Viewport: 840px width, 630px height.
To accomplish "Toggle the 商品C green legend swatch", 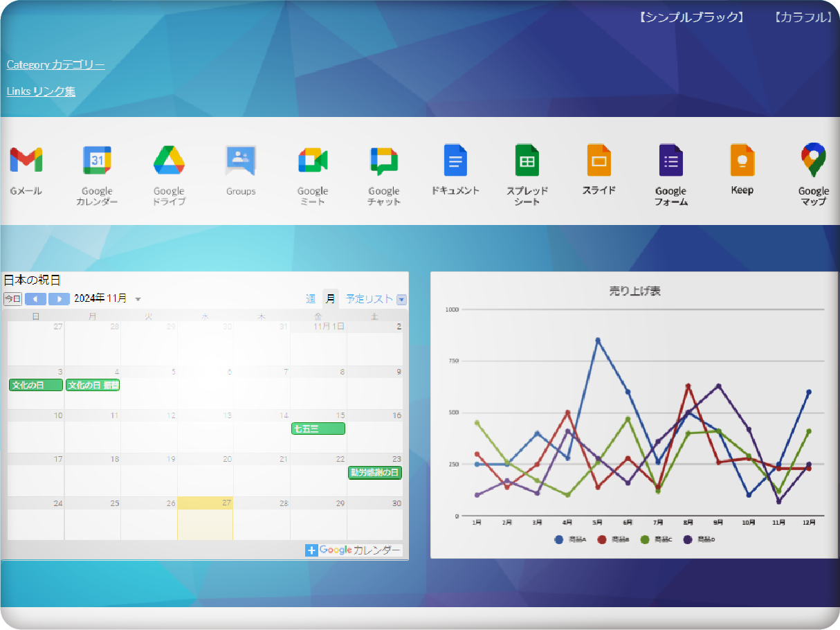I will click(x=645, y=539).
